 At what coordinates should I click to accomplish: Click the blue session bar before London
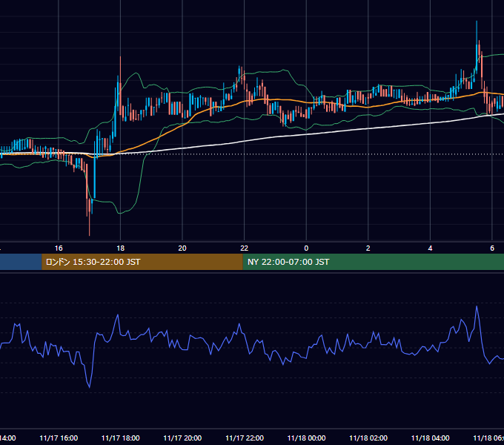pyautogui.click(x=21, y=262)
